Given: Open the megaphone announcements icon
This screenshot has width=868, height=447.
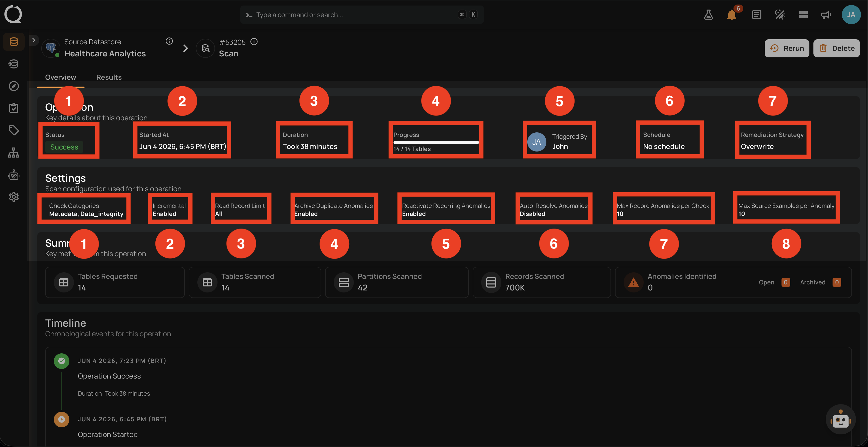Looking at the screenshot, I should pyautogui.click(x=826, y=15).
